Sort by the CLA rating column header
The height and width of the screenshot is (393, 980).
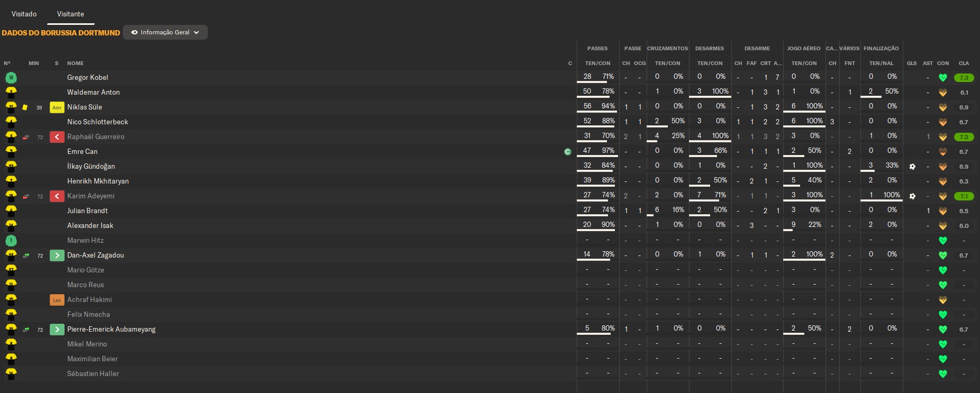(964, 63)
